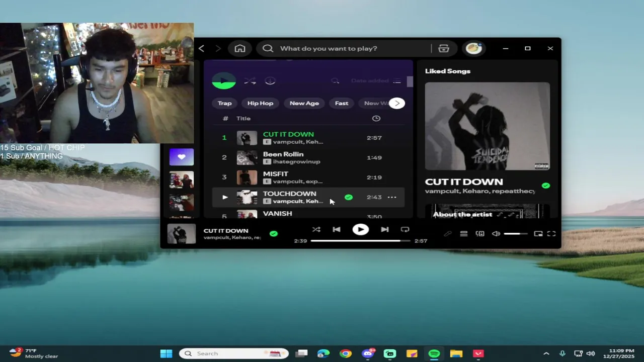Toggle the liked checkmark in Now Playing panel
Viewport: 644px width, 362px height.
point(545,186)
